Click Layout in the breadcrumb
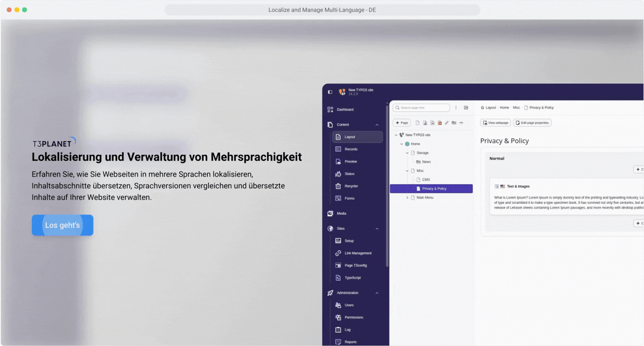The height and width of the screenshot is (346, 644). (x=491, y=108)
